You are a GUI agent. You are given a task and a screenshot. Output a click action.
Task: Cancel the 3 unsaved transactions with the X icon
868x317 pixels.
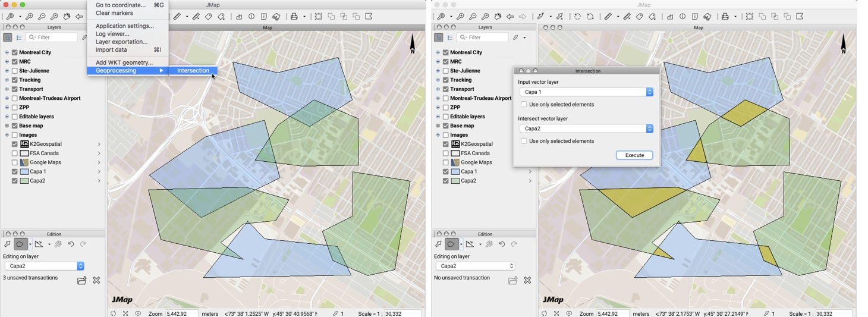(97, 281)
